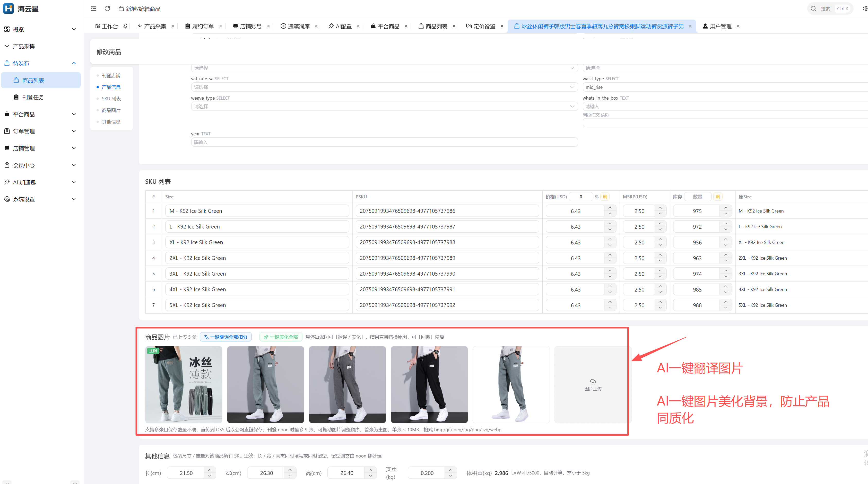Close the 定价设置 tab
The image size is (868, 484).
[502, 26]
